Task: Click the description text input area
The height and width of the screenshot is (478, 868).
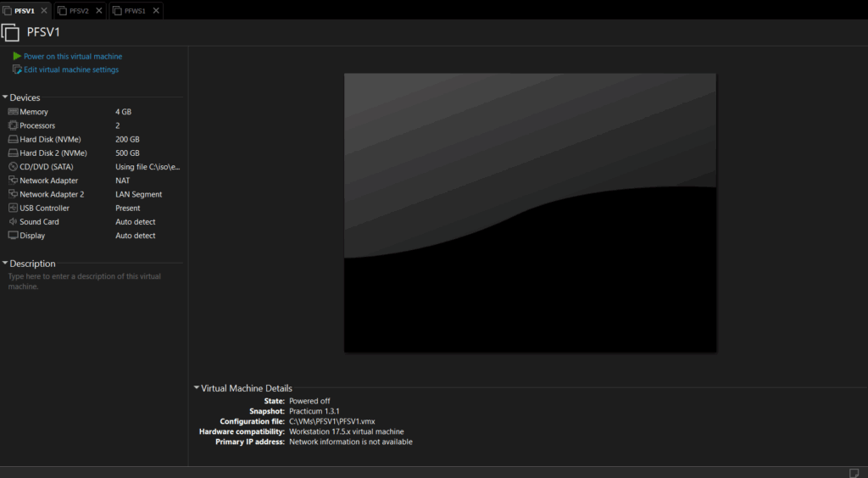Action: [85, 281]
